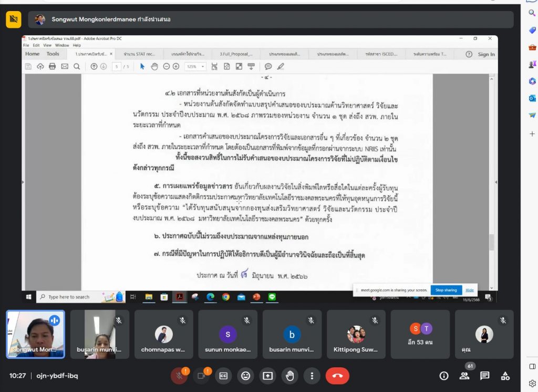
Task: Open Edge sidebar search icon
Action: 532,13
